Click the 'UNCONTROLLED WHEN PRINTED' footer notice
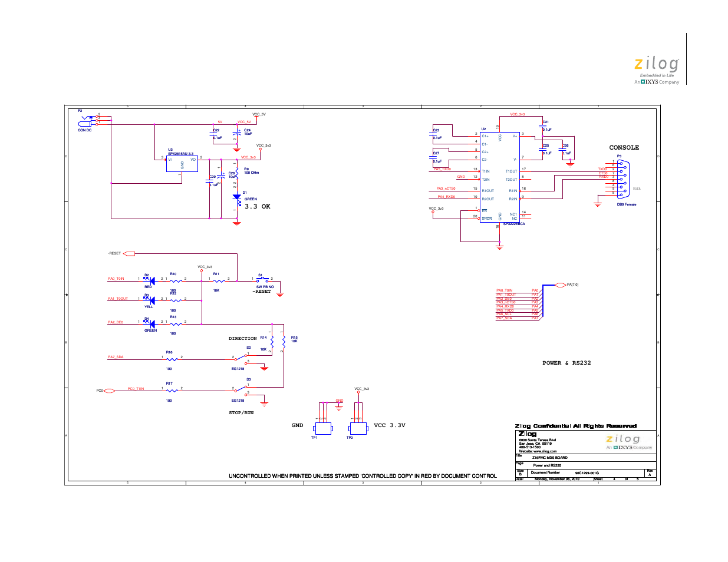 [363, 476]
